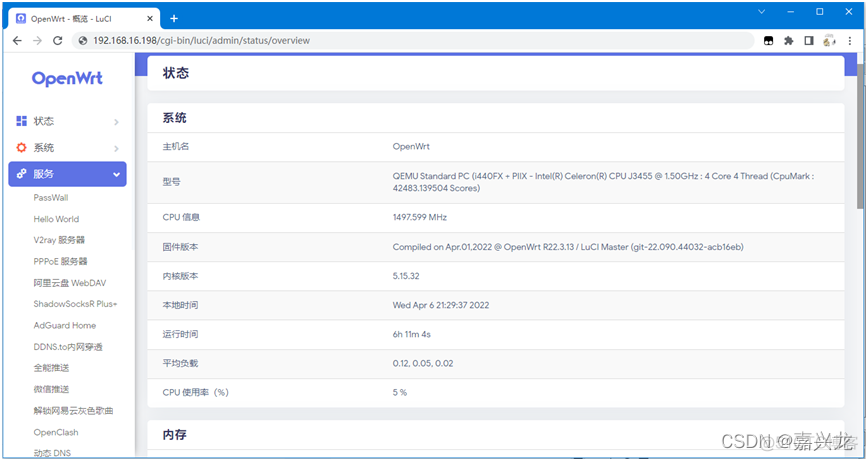The image size is (868, 461).
Task: Click the address bar URL
Action: (x=202, y=40)
